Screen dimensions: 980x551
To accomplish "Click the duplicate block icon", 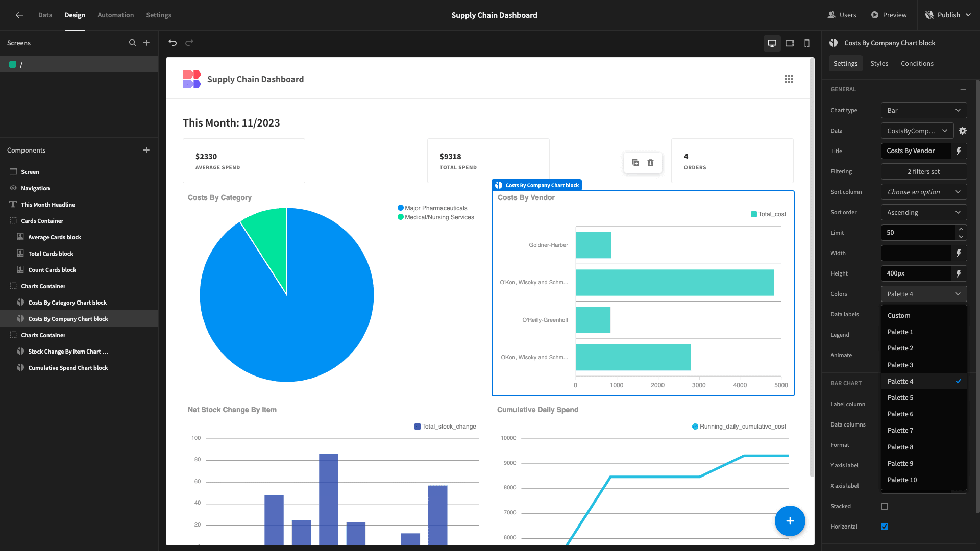I will point(635,163).
